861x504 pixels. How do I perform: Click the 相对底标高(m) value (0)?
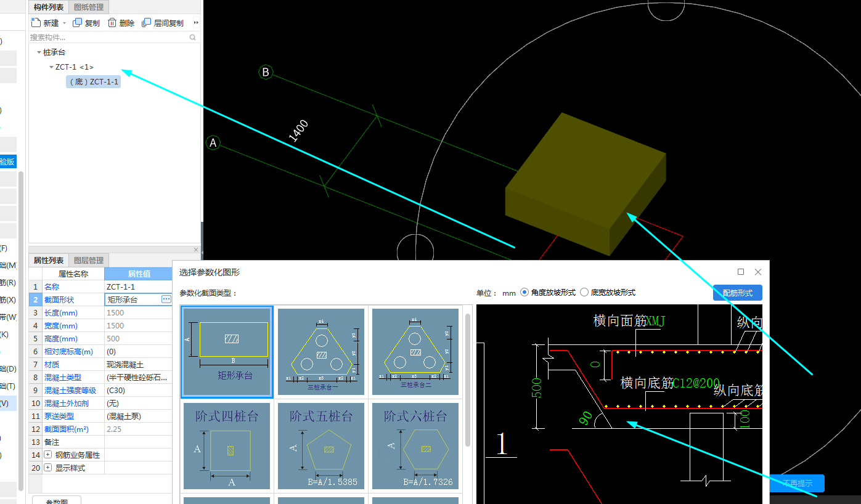[x=138, y=351]
